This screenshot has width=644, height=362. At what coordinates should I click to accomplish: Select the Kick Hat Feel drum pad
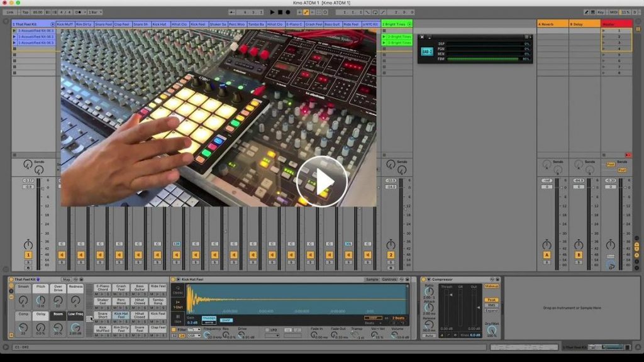pos(121,315)
